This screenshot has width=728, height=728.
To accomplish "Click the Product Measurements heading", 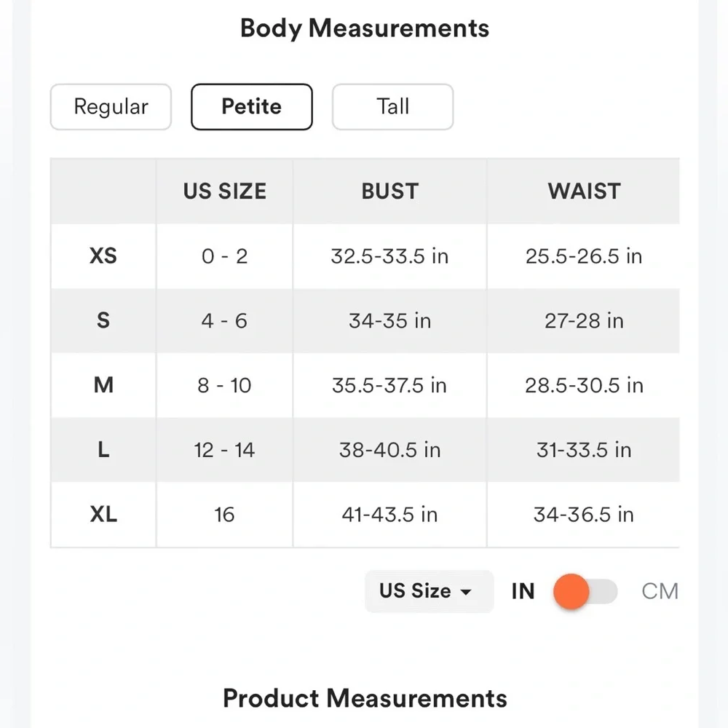I will [365, 698].
